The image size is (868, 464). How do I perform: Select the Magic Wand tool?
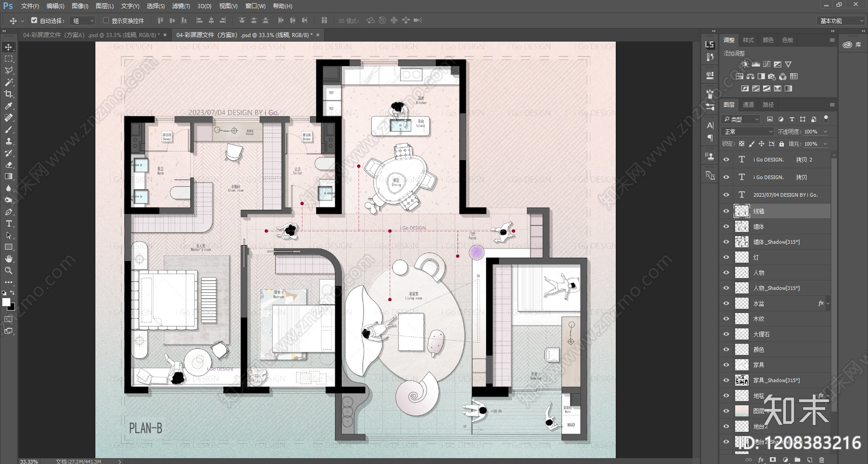coord(9,82)
